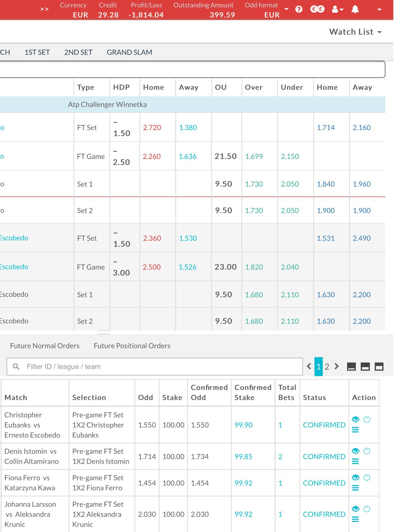Viewport: 394px width, 532px height.
Task: Open Total Bets 2 for Denis Istomin
Action: pyautogui.click(x=280, y=456)
